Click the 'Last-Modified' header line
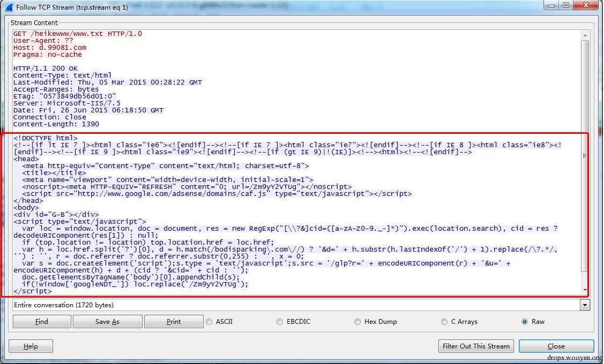This screenshot has width=604, height=364. tap(108, 82)
